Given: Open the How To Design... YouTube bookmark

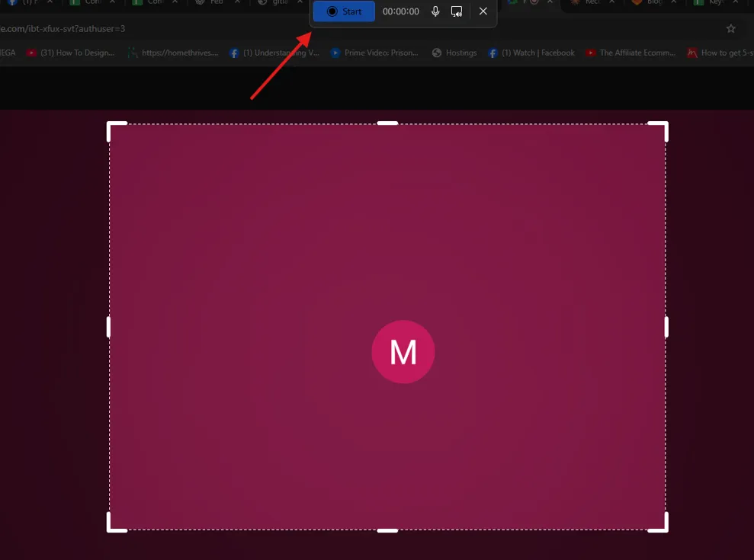Looking at the screenshot, I should point(71,53).
